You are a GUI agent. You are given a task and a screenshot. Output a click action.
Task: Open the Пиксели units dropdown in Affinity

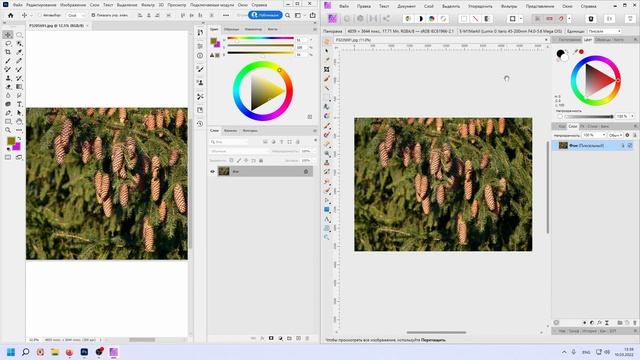point(604,31)
